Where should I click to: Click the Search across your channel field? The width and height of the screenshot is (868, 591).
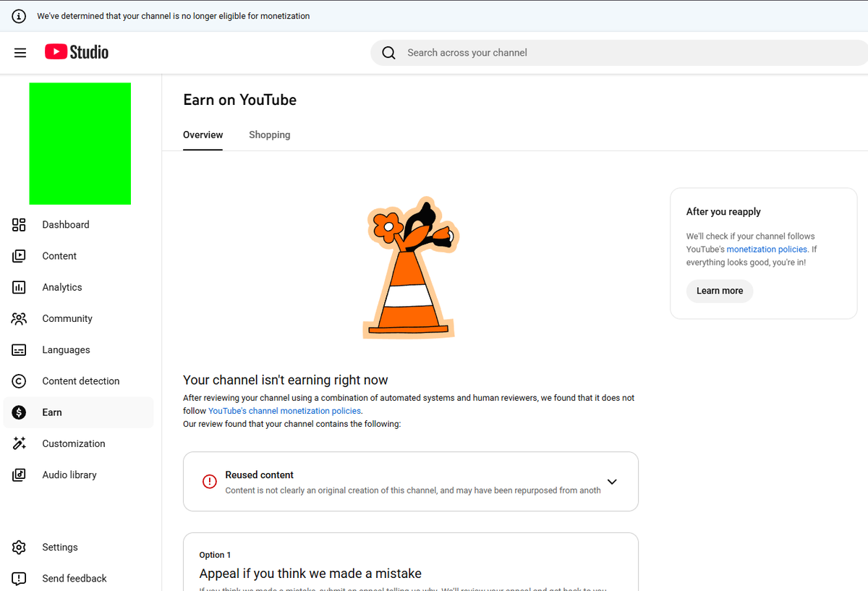pos(619,53)
